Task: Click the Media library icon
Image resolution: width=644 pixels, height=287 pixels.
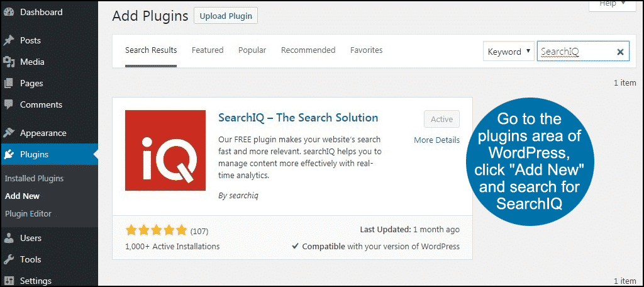Action: [x=9, y=62]
